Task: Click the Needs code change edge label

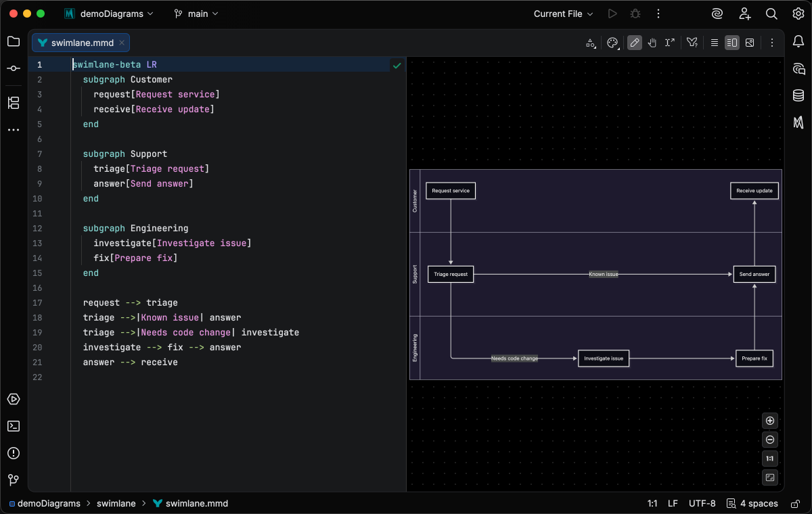Action: pos(514,358)
